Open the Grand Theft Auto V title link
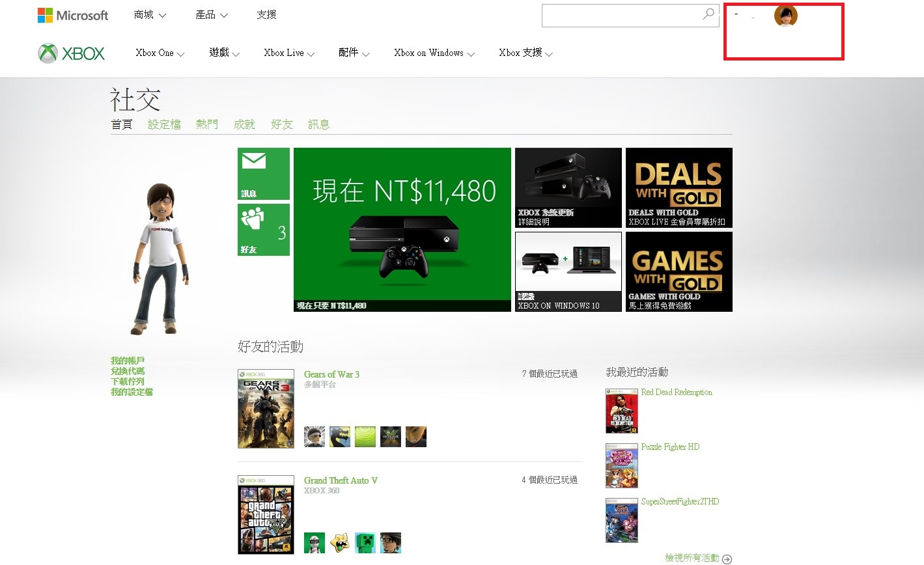 341,480
